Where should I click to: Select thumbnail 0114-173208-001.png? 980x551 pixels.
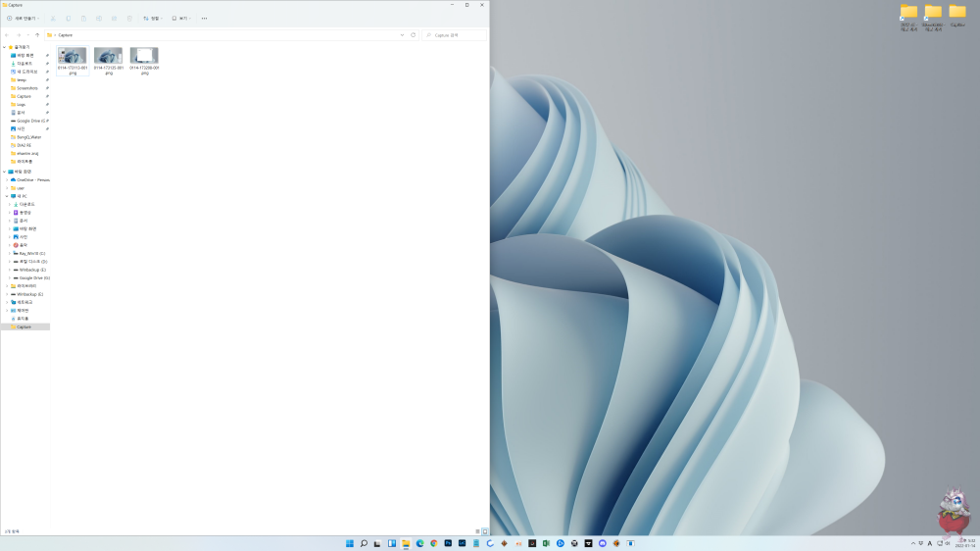coord(144,61)
